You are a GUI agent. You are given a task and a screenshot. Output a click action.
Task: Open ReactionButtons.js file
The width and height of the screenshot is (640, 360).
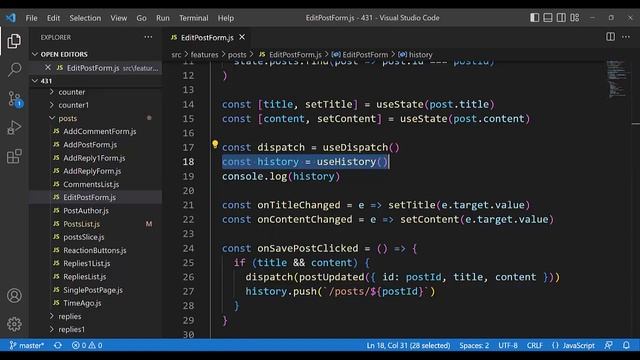coord(96,250)
